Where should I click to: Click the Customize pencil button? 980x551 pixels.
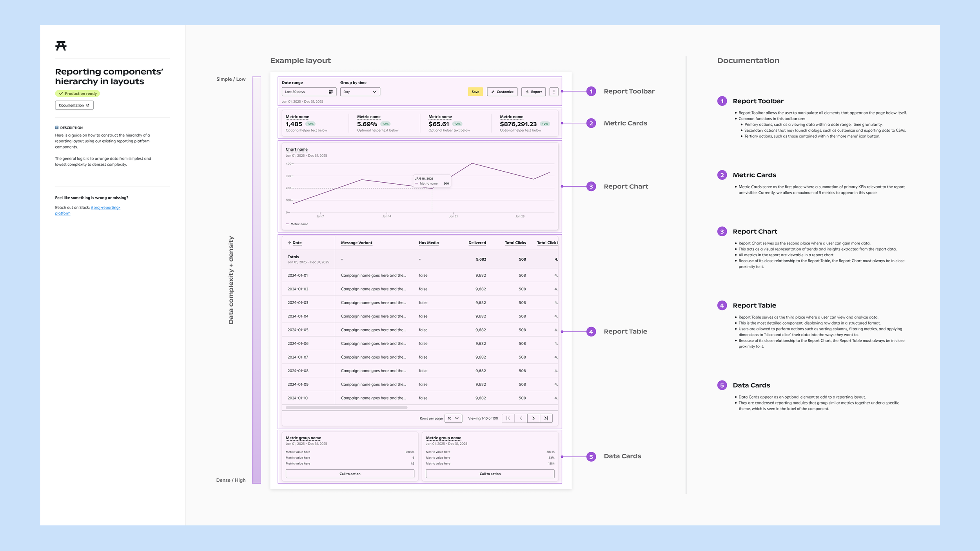tap(502, 92)
